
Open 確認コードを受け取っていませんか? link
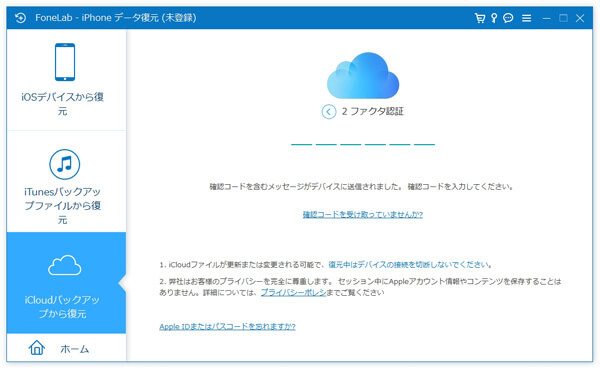tap(363, 214)
